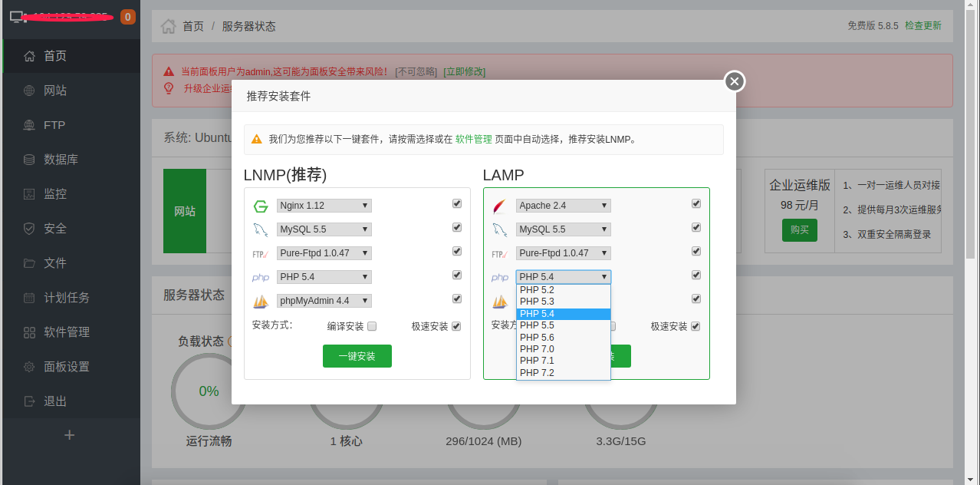The width and height of the screenshot is (980, 485).
Task: Uncheck the MySQL 5.5 checkbox in LNMP
Action: click(457, 228)
